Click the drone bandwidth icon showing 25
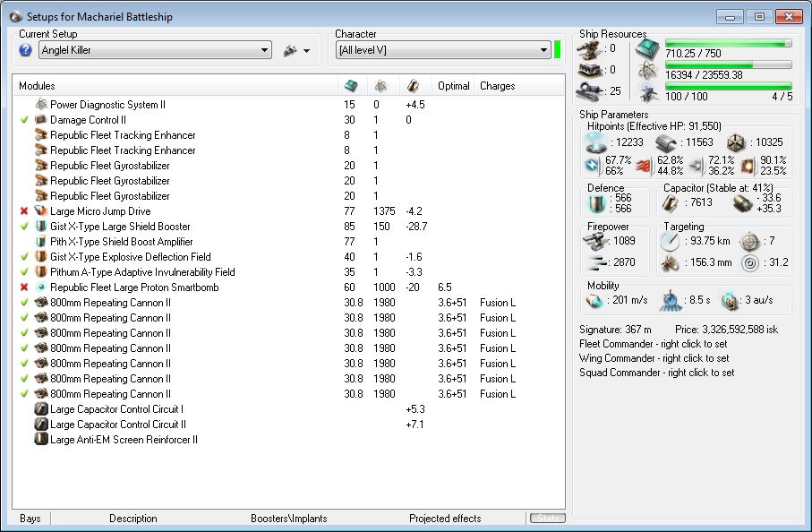This screenshot has width=812, height=532. (589, 90)
